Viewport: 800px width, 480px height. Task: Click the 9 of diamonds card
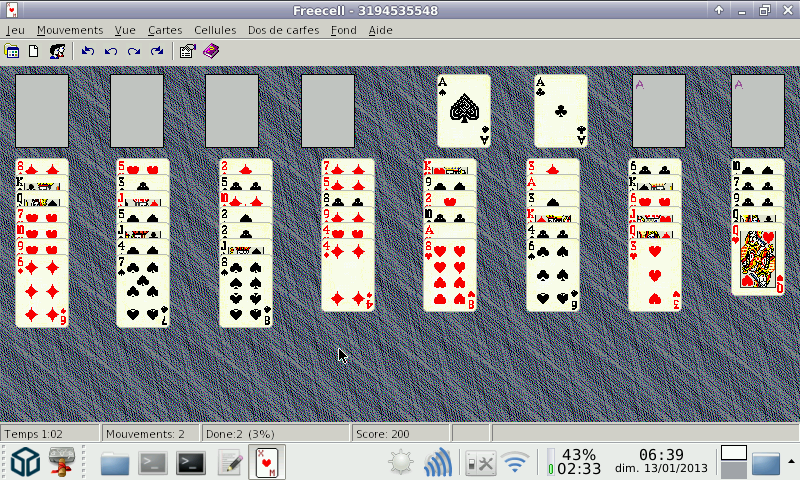coord(348,215)
